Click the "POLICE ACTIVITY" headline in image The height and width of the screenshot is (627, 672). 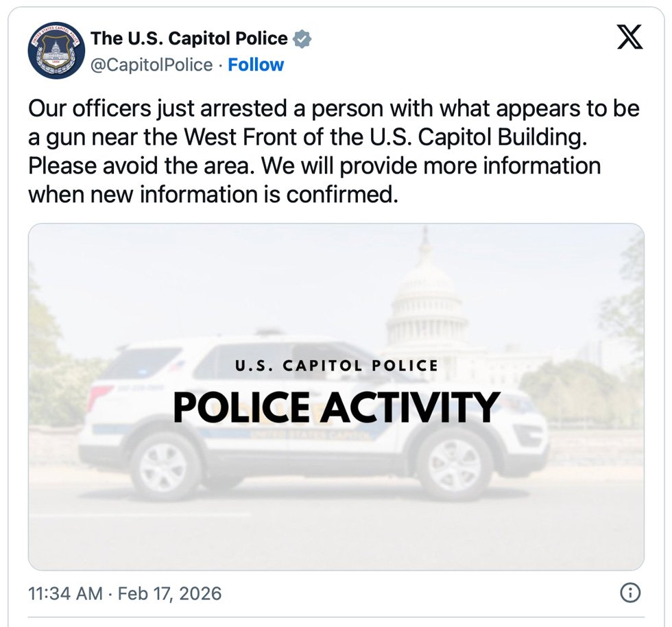point(335,407)
